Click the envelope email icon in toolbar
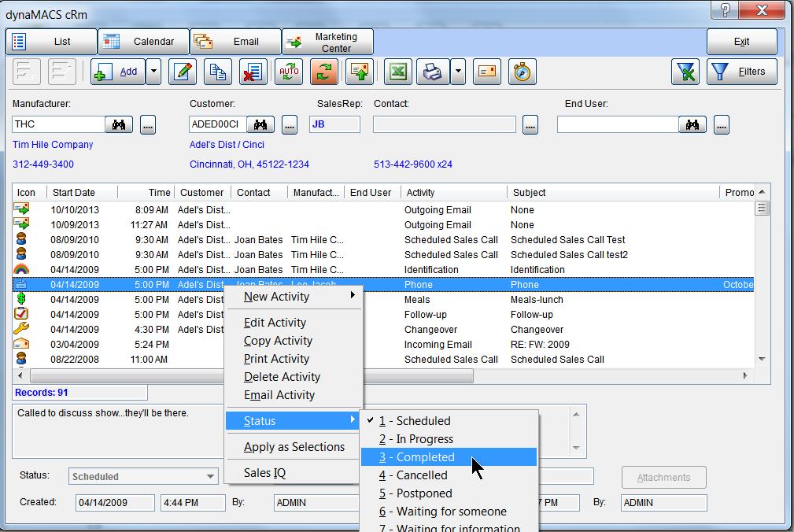 (486, 72)
